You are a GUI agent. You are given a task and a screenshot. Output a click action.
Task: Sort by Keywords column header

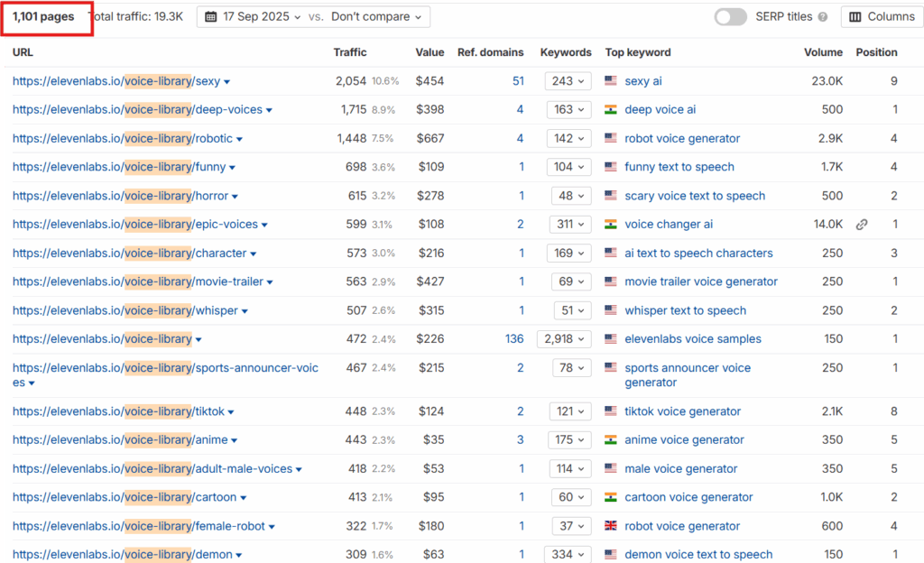click(x=566, y=52)
